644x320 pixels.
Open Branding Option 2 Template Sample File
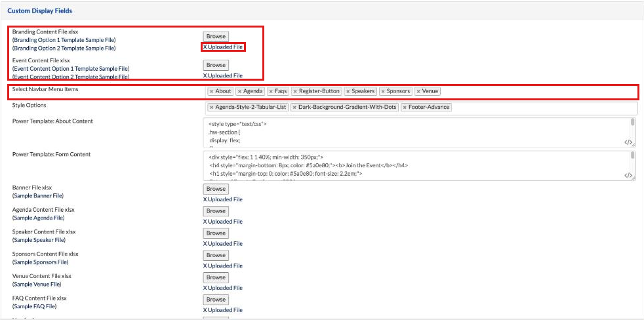pos(64,48)
